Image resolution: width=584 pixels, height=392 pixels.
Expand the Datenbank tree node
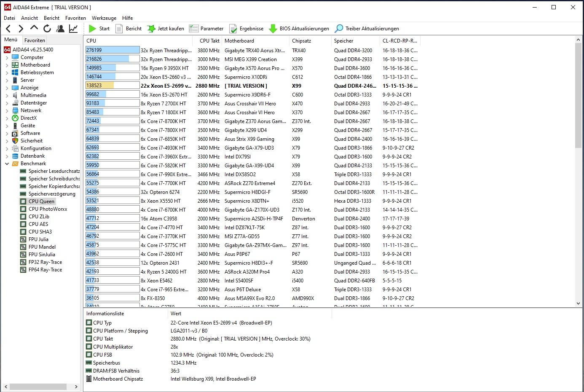[x=7, y=156]
